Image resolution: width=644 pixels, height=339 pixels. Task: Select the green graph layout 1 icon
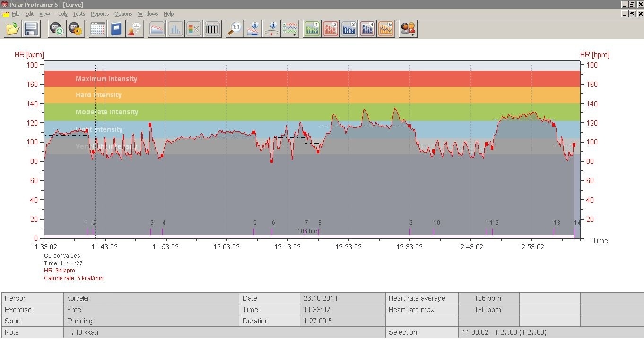coord(312,29)
